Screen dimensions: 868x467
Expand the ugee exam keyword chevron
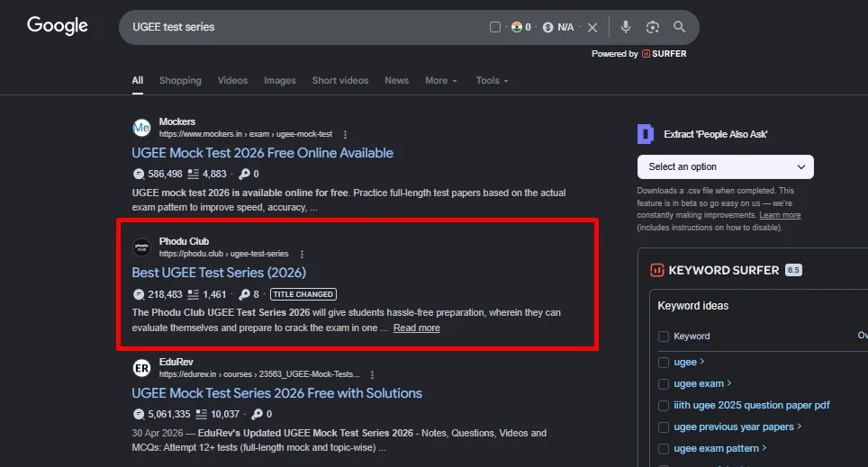(x=729, y=383)
